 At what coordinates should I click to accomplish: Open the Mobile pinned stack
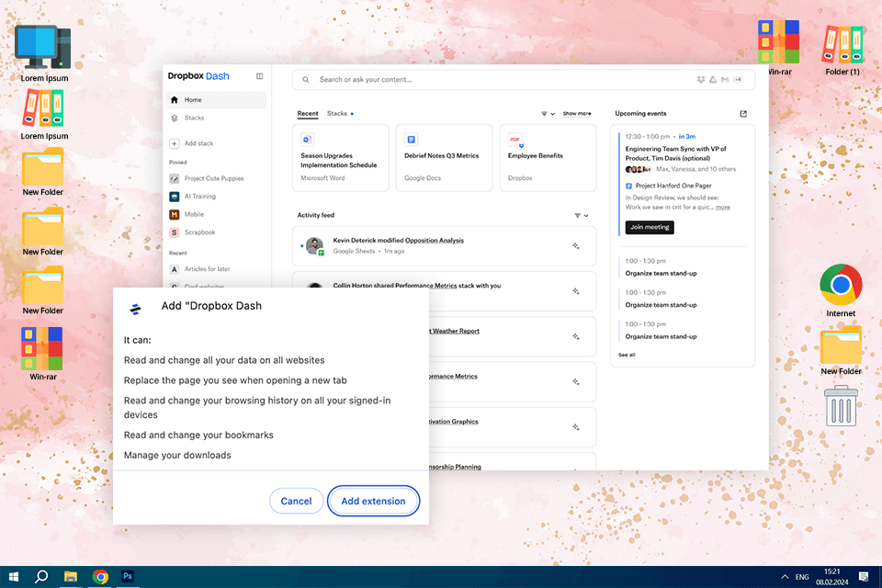click(x=187, y=214)
